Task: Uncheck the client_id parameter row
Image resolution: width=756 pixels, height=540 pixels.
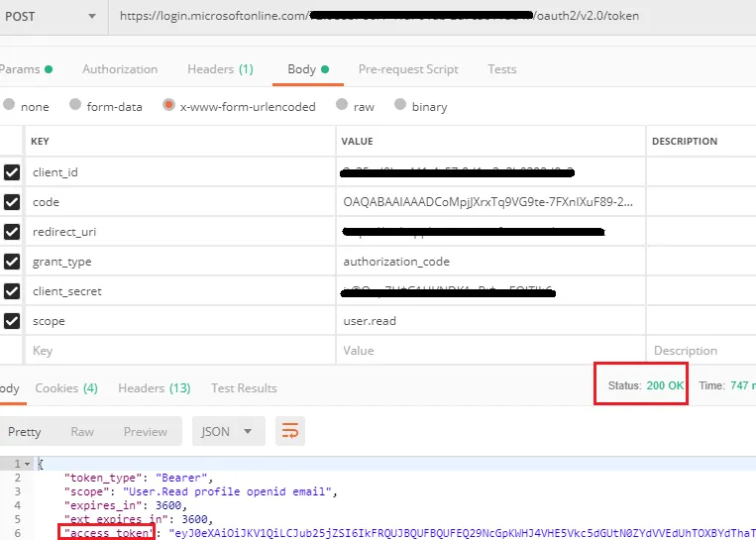Action: (12, 172)
